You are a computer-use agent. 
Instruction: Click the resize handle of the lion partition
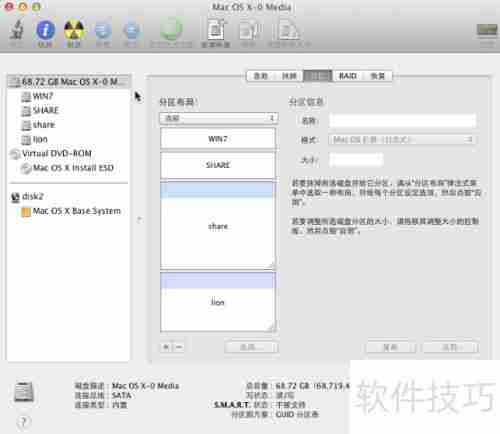tap(272, 327)
